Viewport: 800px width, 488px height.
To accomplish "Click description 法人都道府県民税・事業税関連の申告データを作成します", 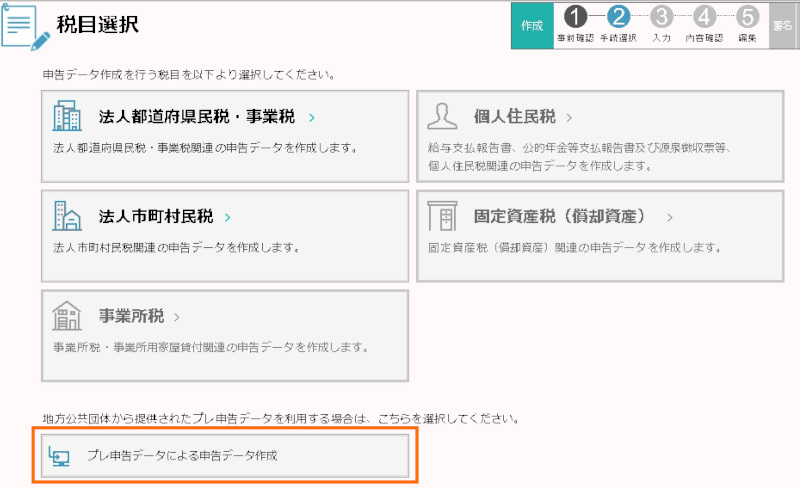I will 206,148.
